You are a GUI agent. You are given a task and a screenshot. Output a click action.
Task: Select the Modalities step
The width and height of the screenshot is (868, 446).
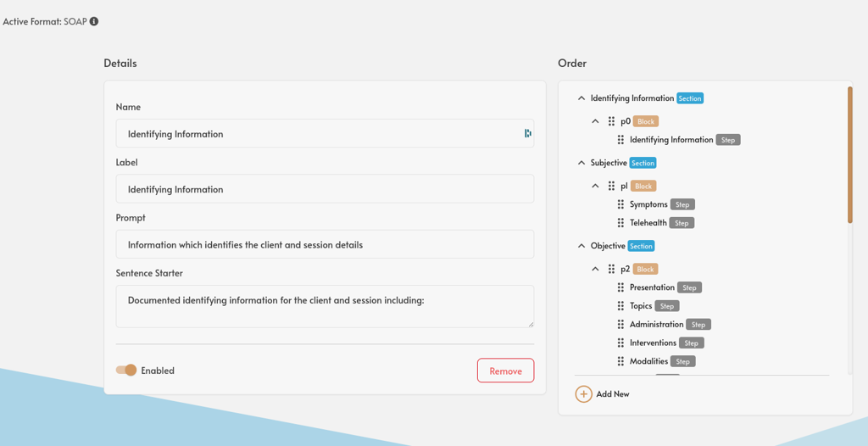[648, 361]
